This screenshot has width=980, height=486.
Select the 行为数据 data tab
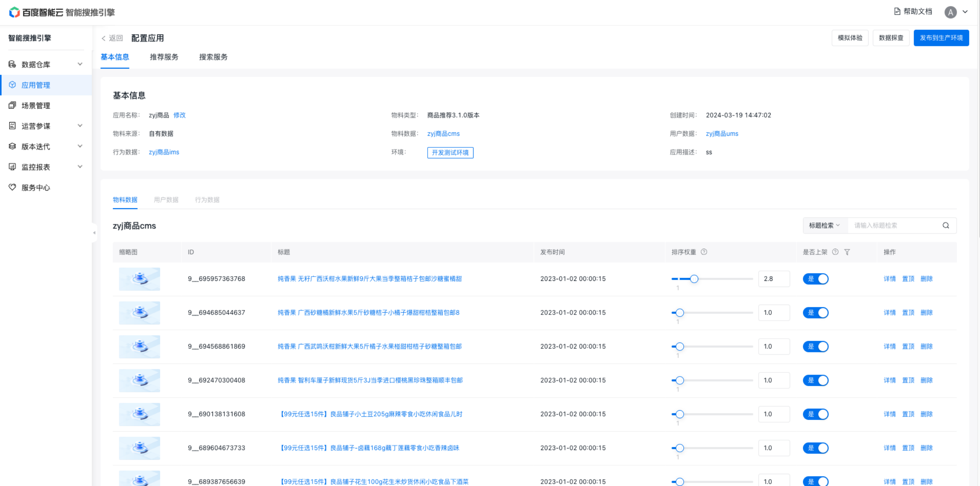[x=207, y=200]
